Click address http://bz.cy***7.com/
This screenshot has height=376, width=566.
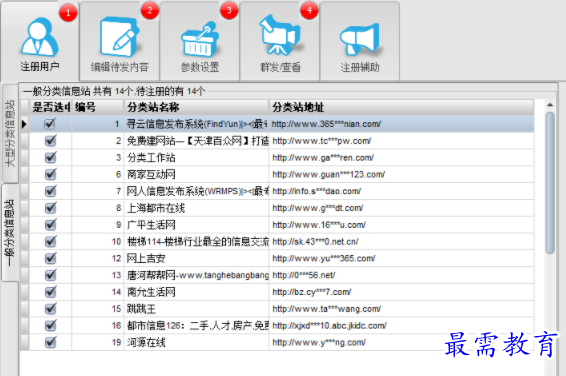(312, 292)
